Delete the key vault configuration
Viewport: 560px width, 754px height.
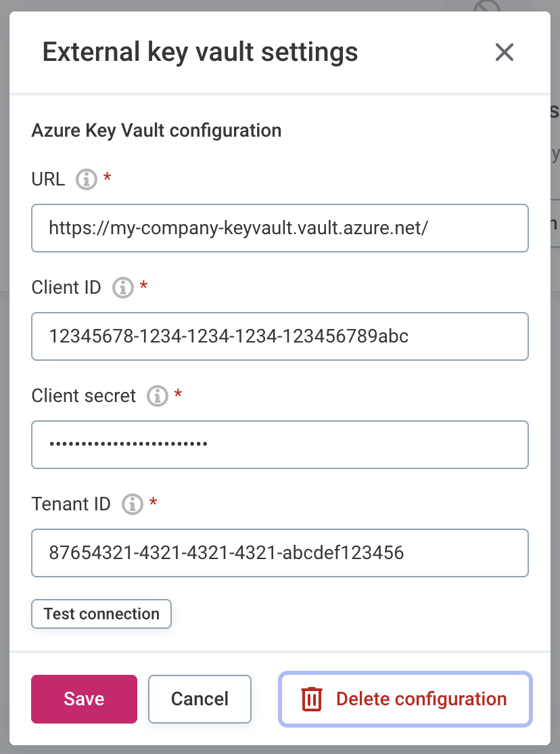click(x=404, y=699)
